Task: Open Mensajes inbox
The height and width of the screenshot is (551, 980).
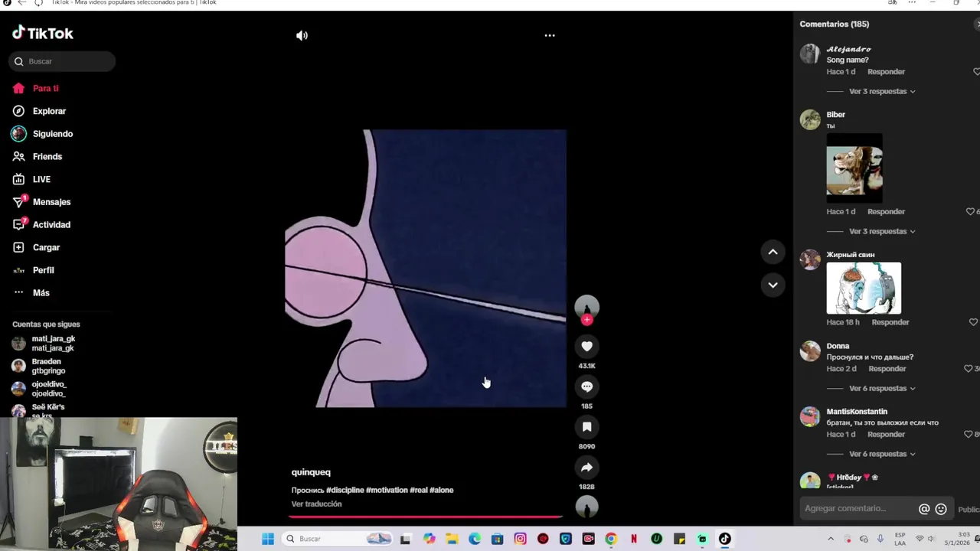Action: (x=41, y=202)
